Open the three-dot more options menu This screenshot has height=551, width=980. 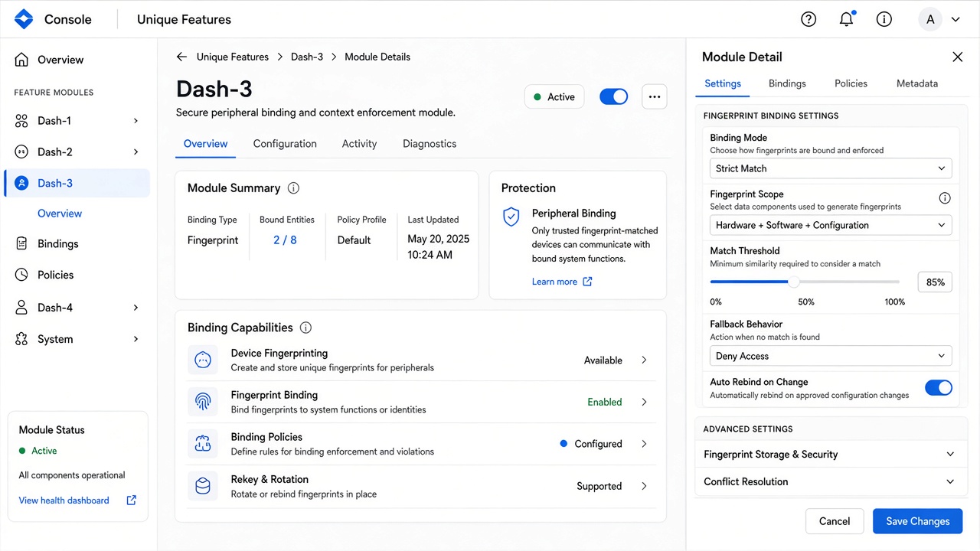[x=655, y=97]
